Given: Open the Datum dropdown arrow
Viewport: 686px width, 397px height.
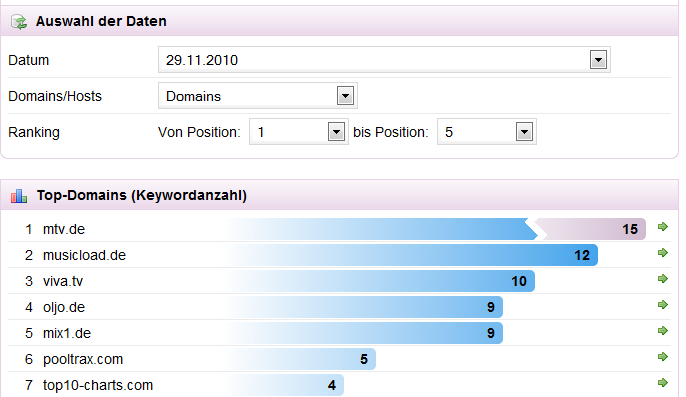Looking at the screenshot, I should (598, 60).
